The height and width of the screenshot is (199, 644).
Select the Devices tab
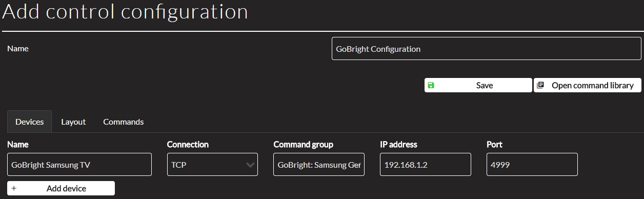coord(29,122)
